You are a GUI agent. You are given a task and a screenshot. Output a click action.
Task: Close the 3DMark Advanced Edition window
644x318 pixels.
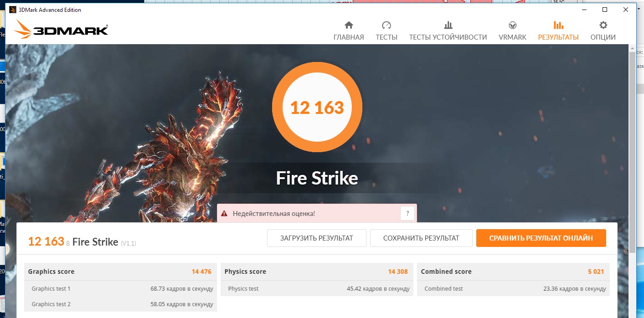point(626,10)
